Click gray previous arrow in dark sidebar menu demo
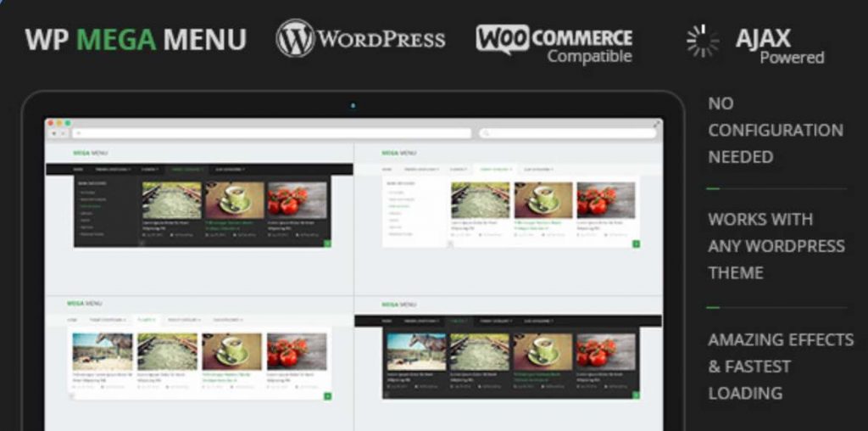This screenshot has width=868, height=431. (x=142, y=243)
